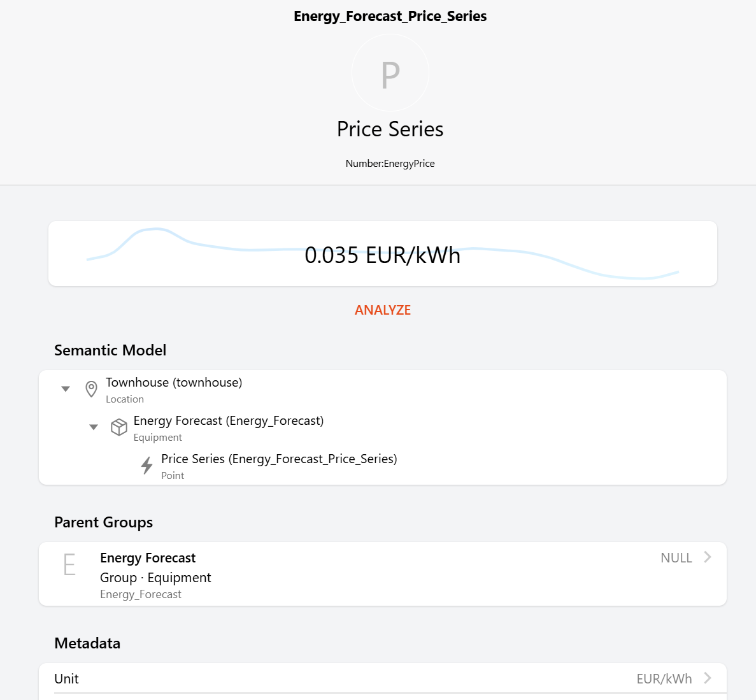Click the NULL state of Energy Forecast
Screen dimensions: 756x700
676,558
